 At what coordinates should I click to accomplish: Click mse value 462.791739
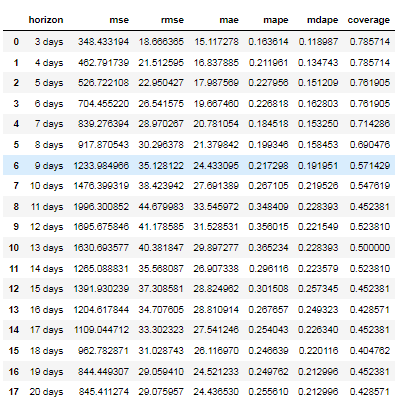tap(103, 63)
